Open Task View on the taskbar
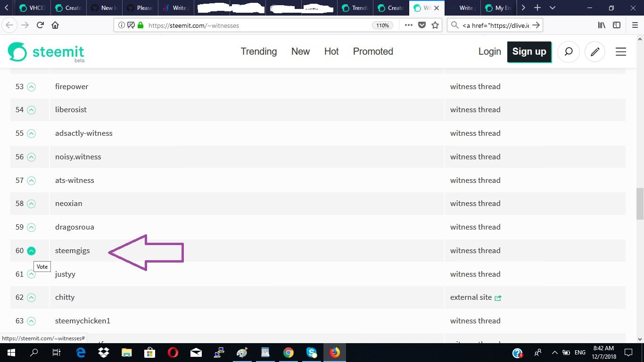 coord(57,353)
